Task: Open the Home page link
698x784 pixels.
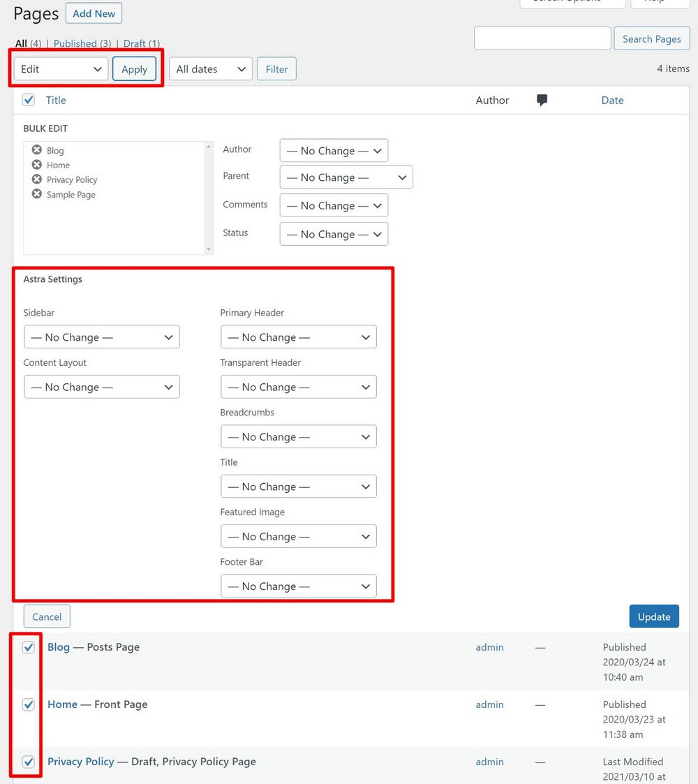Action: click(63, 704)
